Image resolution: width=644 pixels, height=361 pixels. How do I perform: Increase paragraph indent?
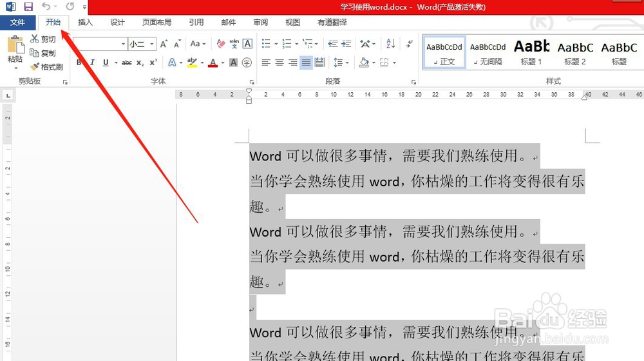point(346,44)
